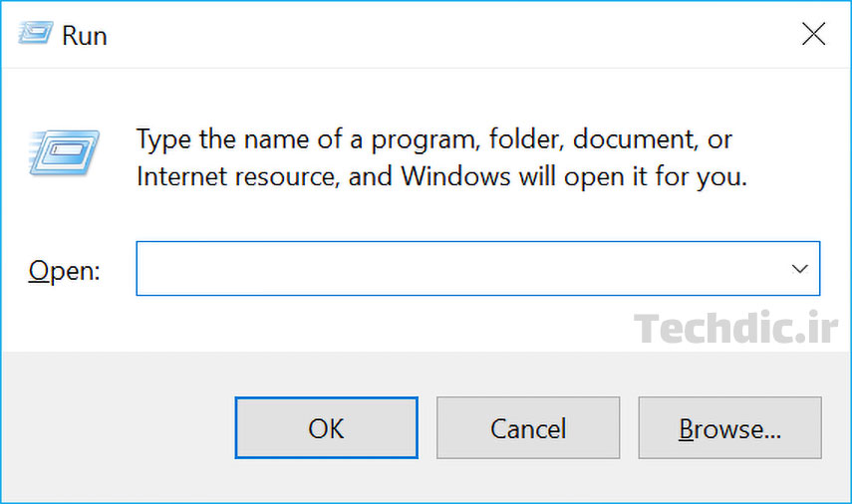The width and height of the screenshot is (852, 504).
Task: Click the Techdic.ir watermark text
Action: [736, 329]
